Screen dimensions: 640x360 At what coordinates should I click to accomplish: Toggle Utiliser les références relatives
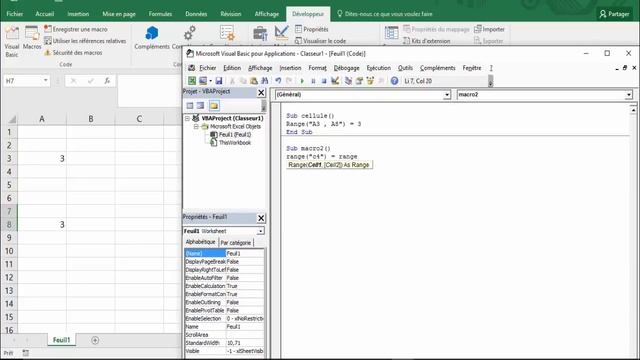click(85, 41)
